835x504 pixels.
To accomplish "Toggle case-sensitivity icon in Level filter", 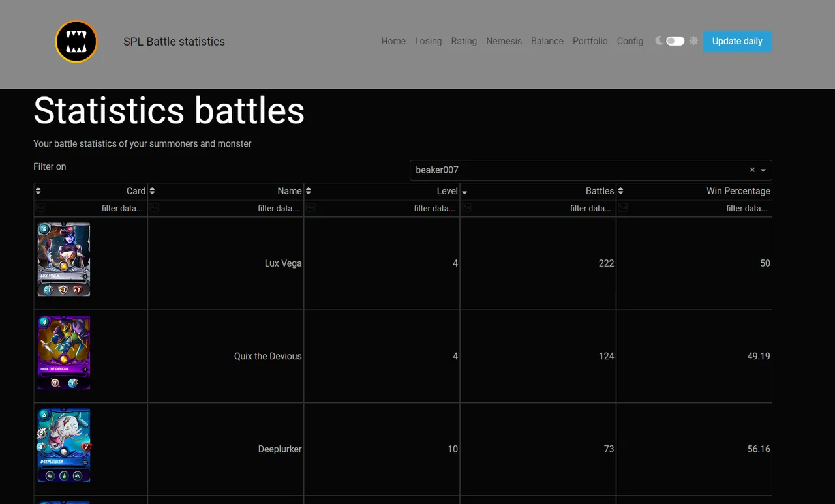I will (311, 207).
